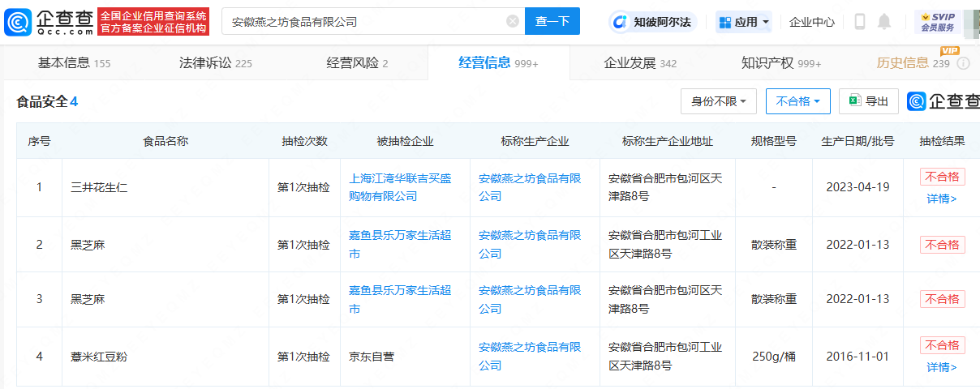View 详情 for 三井花生仁 row

pyautogui.click(x=942, y=199)
